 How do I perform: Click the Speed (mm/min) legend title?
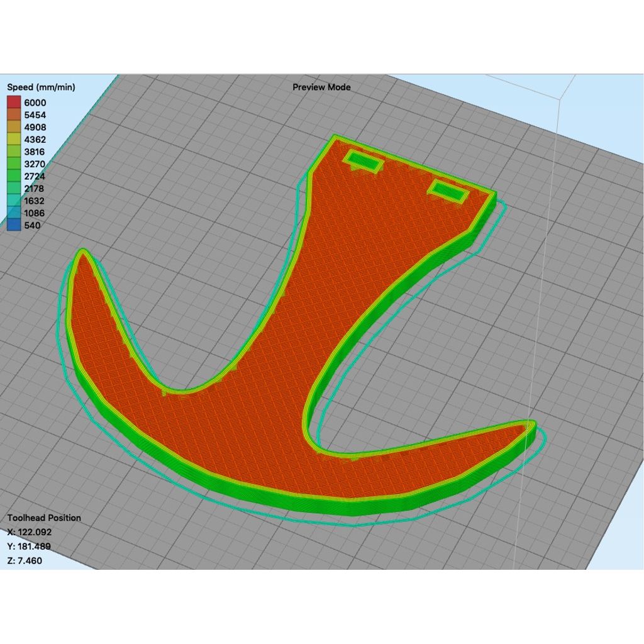tap(41, 87)
